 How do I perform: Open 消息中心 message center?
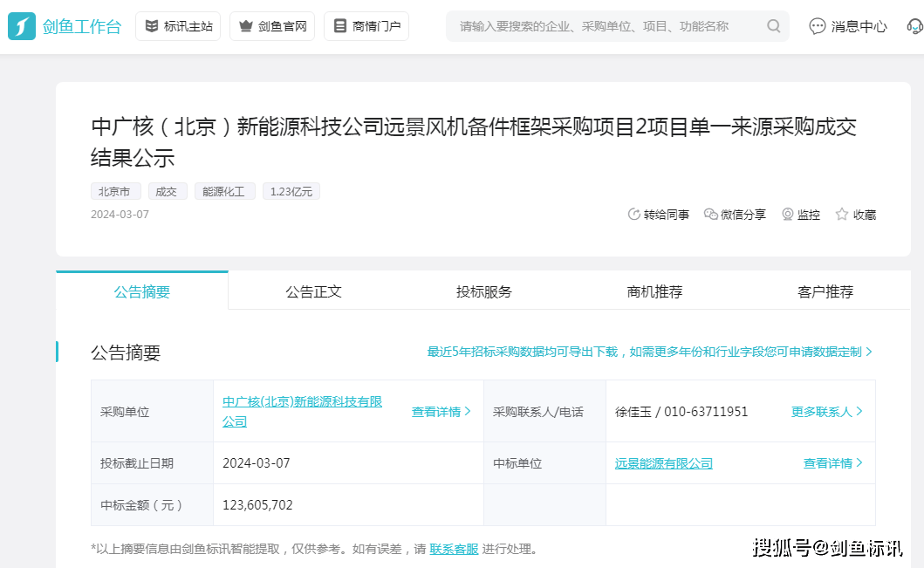[x=848, y=26]
